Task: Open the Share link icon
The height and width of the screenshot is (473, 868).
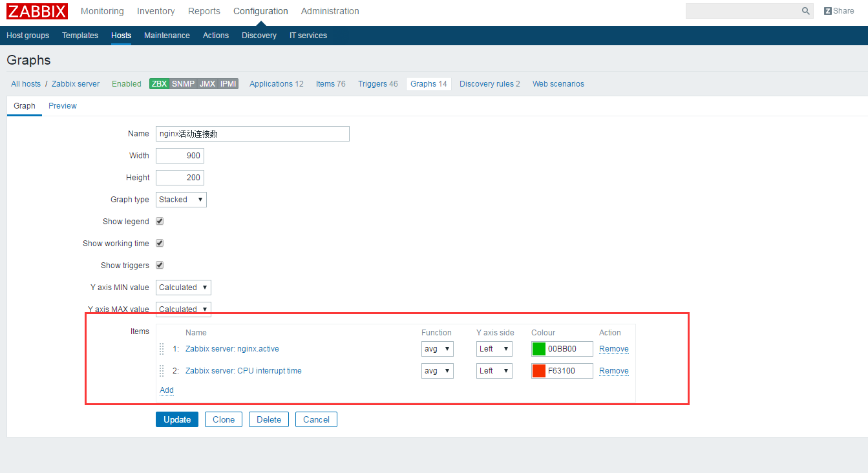Action: (x=828, y=11)
